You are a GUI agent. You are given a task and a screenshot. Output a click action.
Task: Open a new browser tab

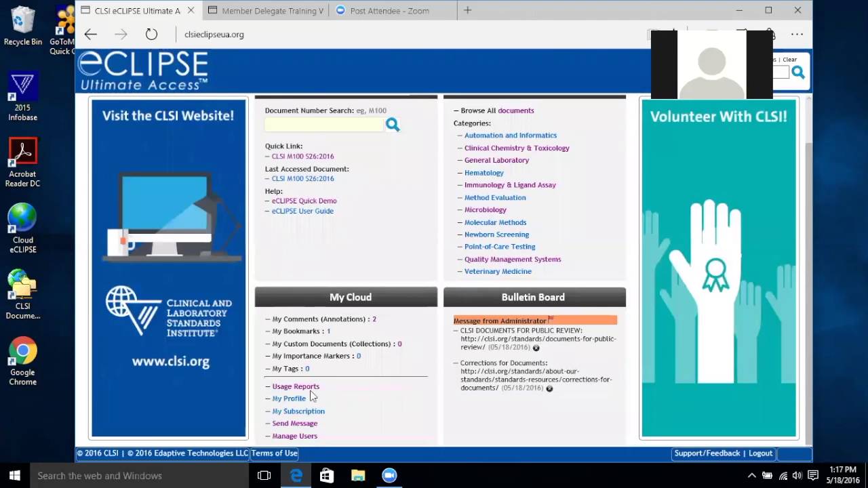467,10
